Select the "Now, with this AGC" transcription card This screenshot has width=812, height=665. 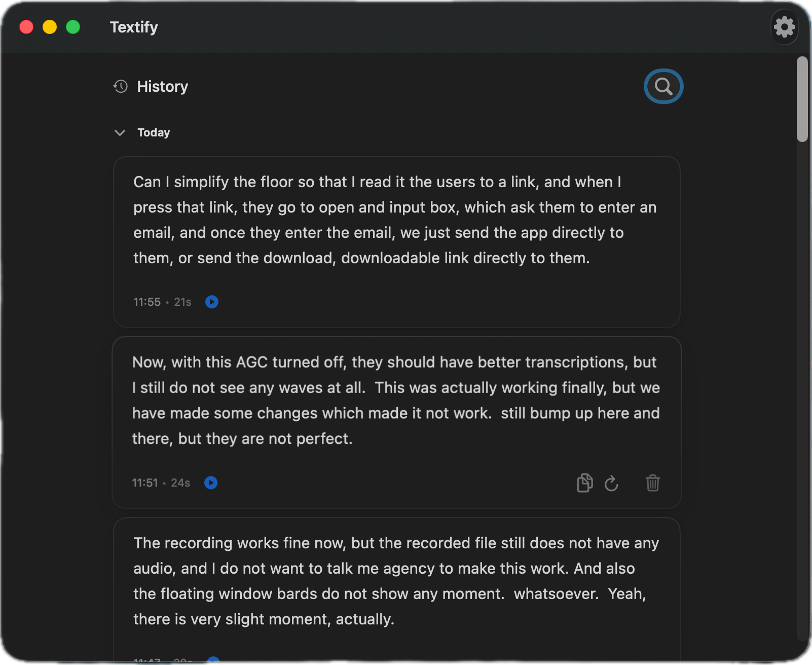395,400
